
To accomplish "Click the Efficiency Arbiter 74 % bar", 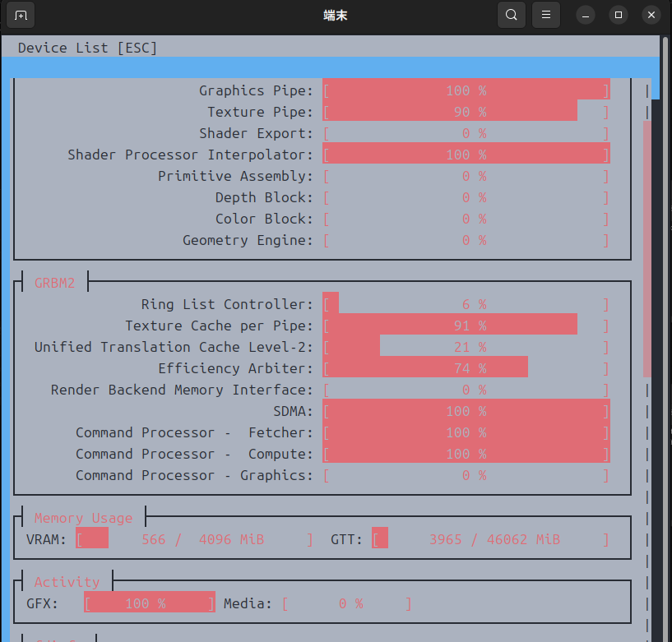I will coord(466,368).
